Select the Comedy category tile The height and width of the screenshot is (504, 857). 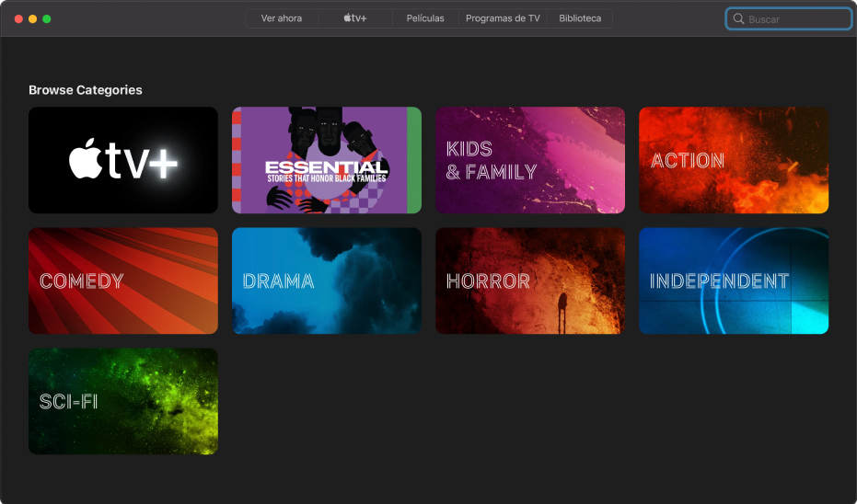click(x=123, y=281)
